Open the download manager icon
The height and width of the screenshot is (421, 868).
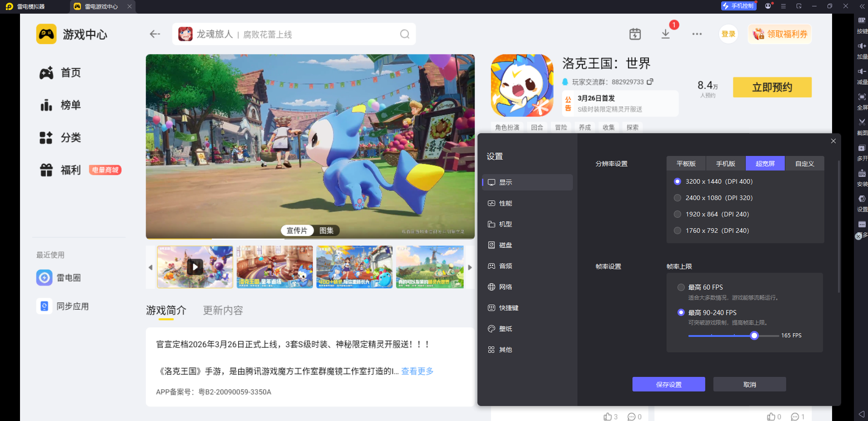(665, 34)
